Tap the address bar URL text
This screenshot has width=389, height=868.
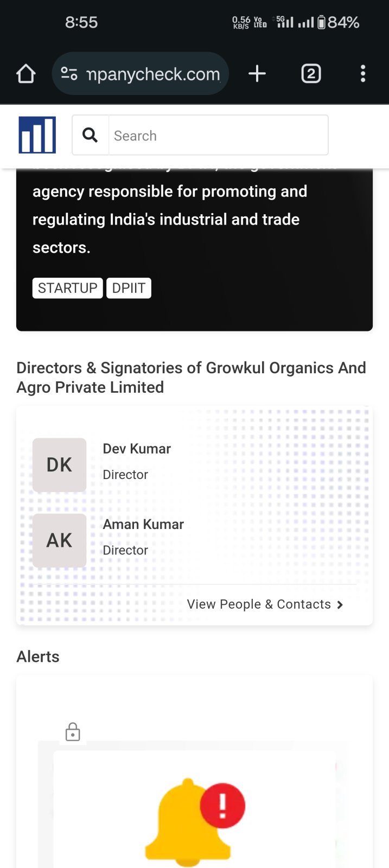[x=153, y=74]
